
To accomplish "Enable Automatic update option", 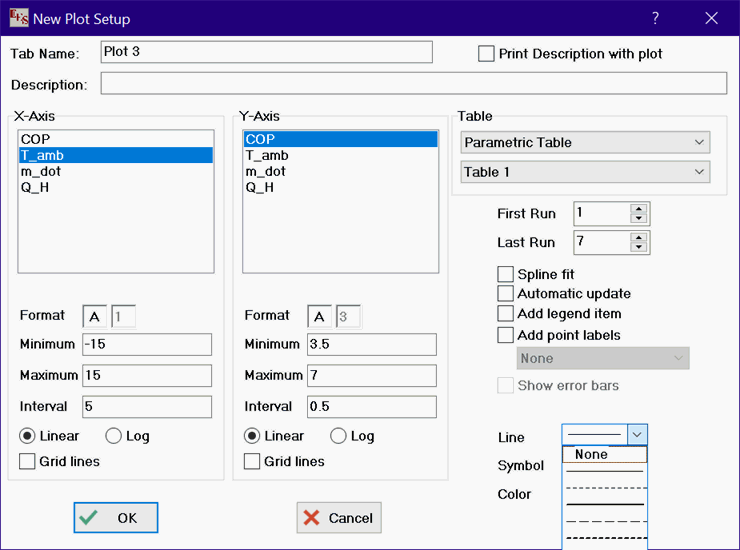I will coord(506,294).
